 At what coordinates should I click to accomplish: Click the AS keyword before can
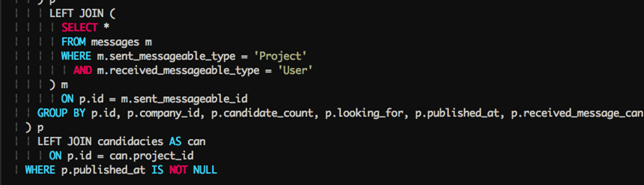tap(175, 142)
